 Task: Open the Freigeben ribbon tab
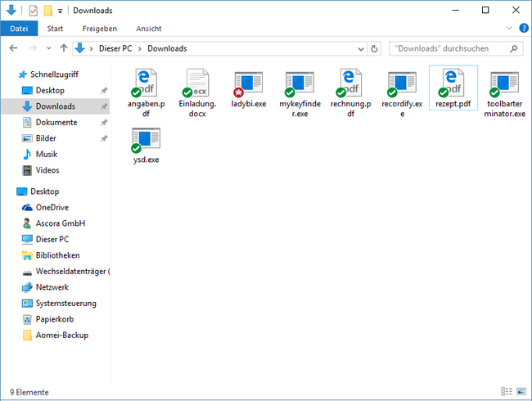click(100, 28)
